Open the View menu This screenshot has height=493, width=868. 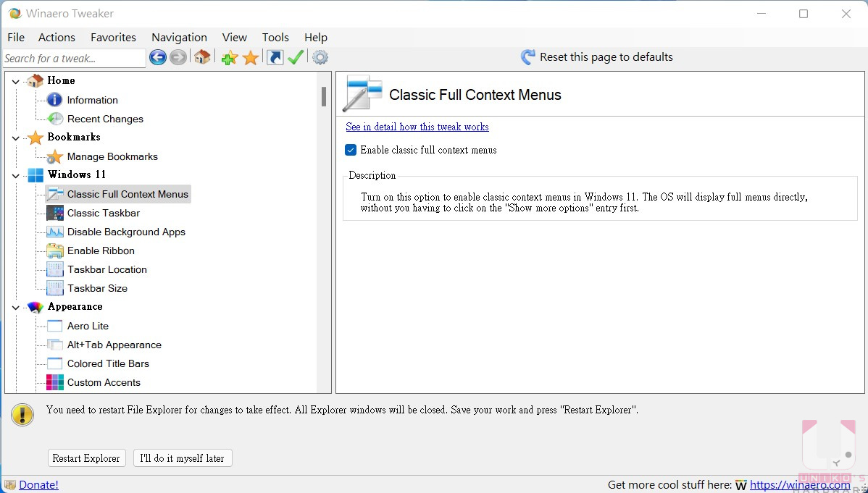[x=235, y=37]
